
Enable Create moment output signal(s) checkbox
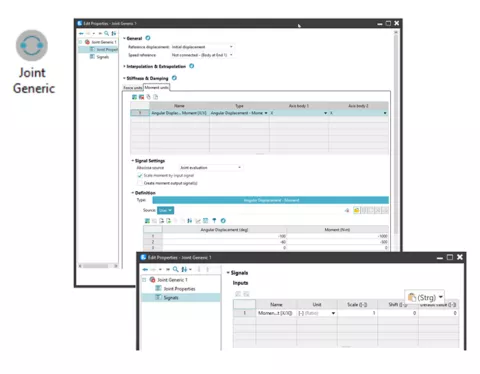click(x=140, y=183)
